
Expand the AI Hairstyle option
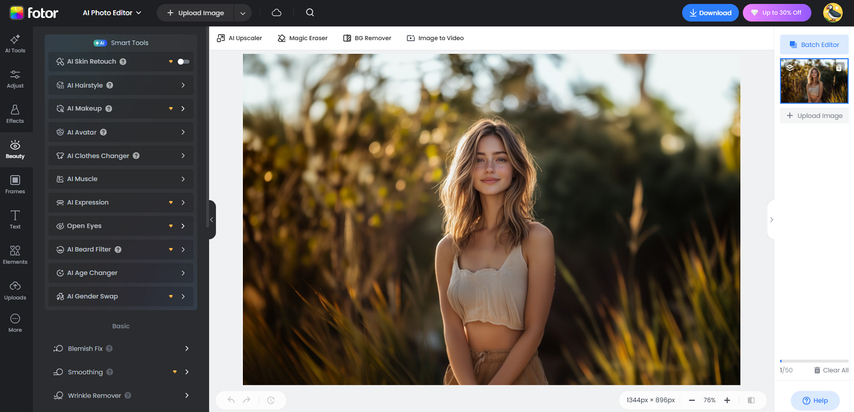[x=183, y=85]
